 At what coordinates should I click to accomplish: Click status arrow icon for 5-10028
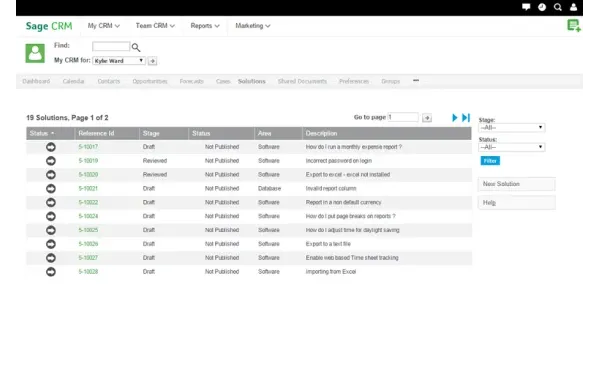[51, 272]
